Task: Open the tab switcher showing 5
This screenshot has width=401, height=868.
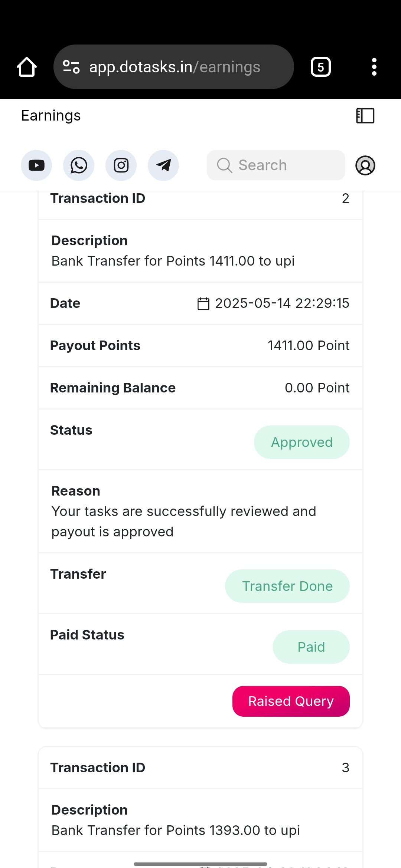Action: tap(321, 67)
